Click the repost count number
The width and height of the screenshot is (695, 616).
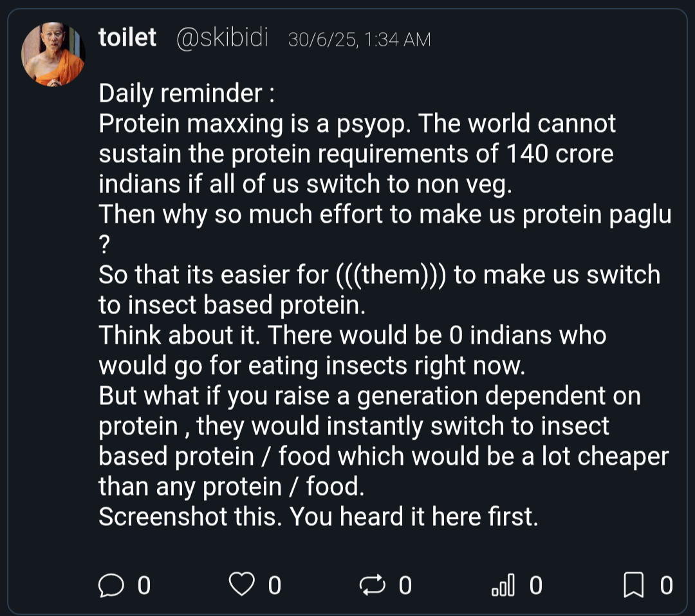point(405,585)
